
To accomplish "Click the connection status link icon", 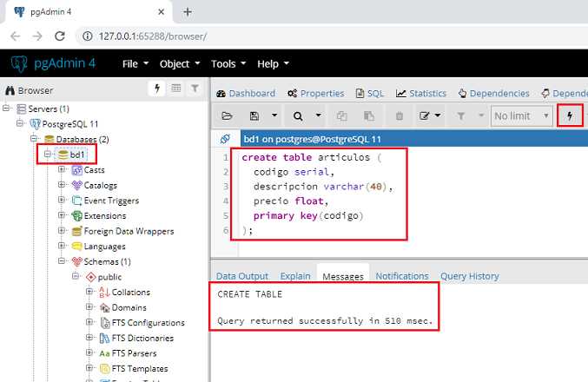I will [x=225, y=139].
